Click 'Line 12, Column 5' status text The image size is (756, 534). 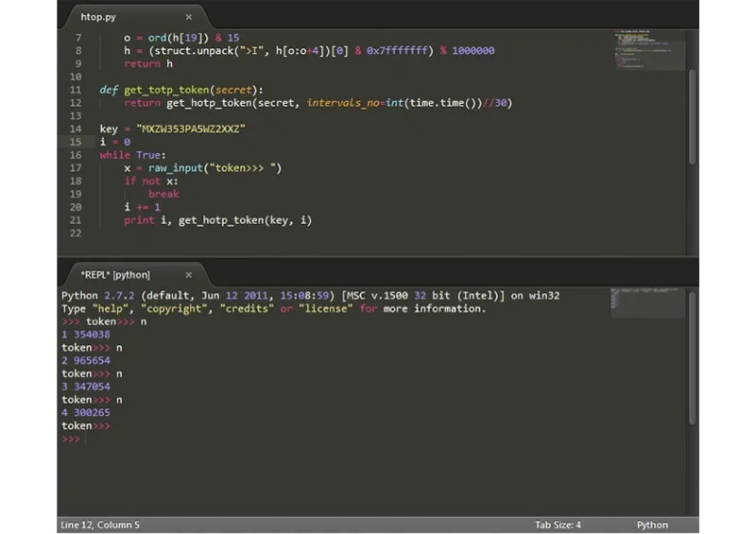pyautogui.click(x=100, y=525)
